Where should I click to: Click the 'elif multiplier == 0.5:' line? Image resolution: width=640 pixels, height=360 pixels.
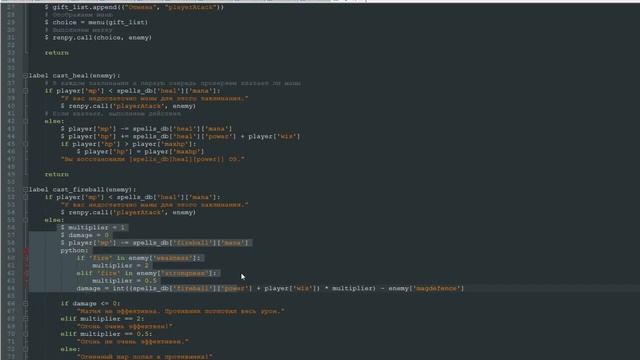click(x=106, y=334)
